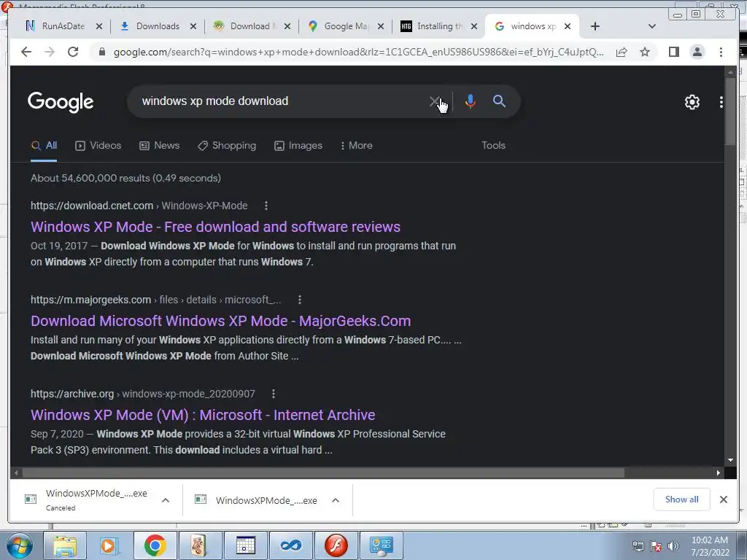Open options for the majorgeeks.com result
Screen dimensions: 747x560
(x=300, y=300)
